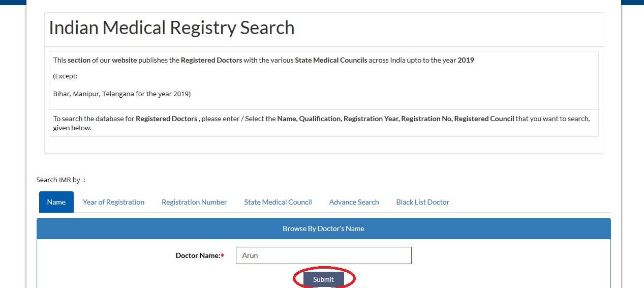Click the Browse By Doctor's Name header
Image resolution: width=644 pixels, height=288 pixels.
(323, 228)
